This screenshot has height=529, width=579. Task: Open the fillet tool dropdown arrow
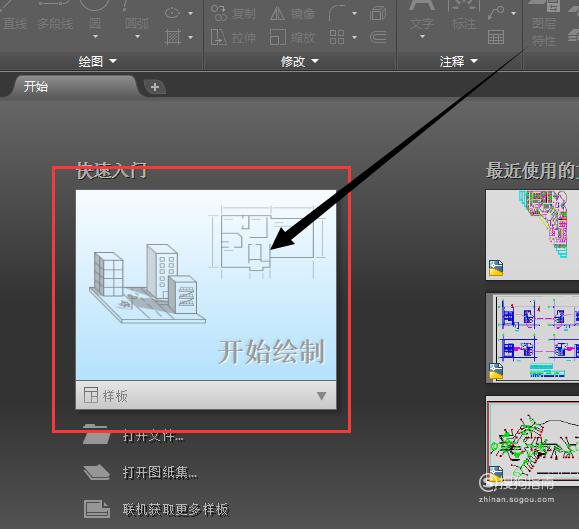point(354,13)
